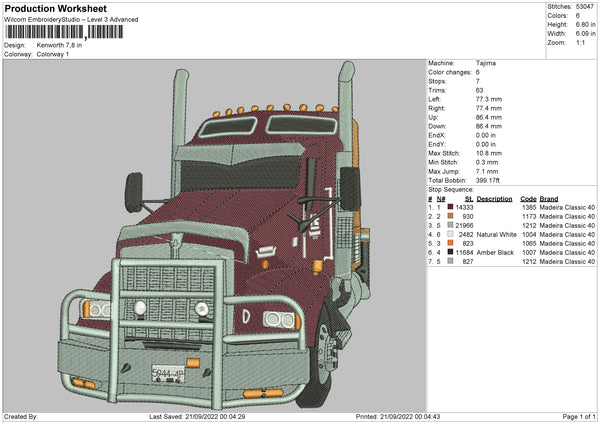Click the barcode under the worksheet title
Viewport: 600px width, 424px height.
pos(64,32)
